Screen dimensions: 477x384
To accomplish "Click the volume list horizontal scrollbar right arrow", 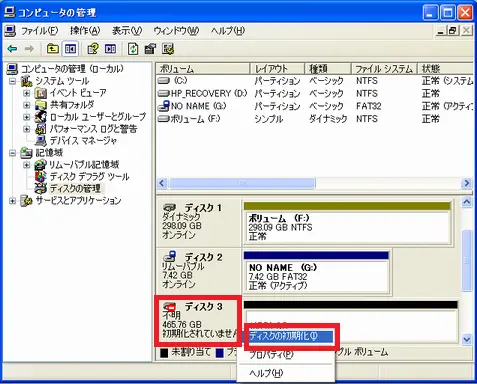I will pos(467,183).
